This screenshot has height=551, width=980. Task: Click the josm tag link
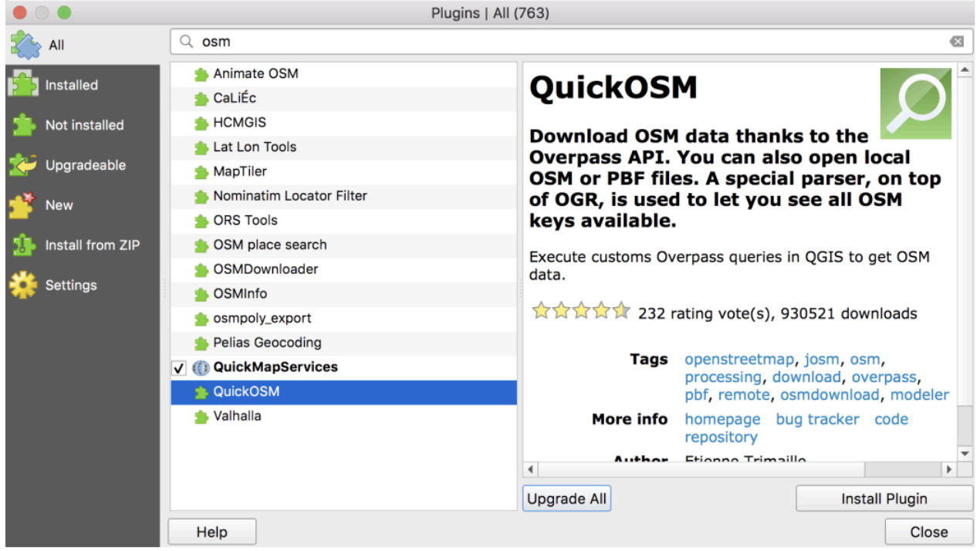(x=822, y=360)
